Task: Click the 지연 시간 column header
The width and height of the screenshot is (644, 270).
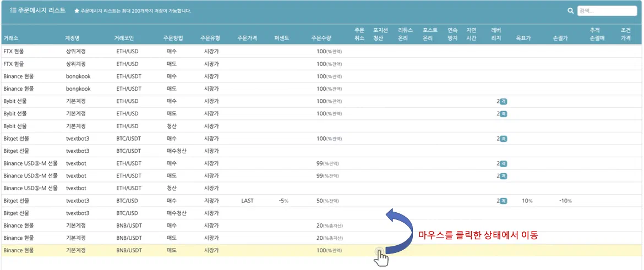Action: tap(471, 34)
